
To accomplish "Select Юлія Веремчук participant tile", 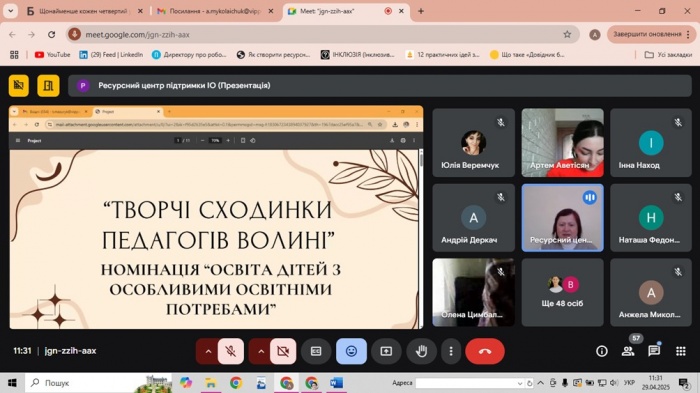I will [473, 142].
